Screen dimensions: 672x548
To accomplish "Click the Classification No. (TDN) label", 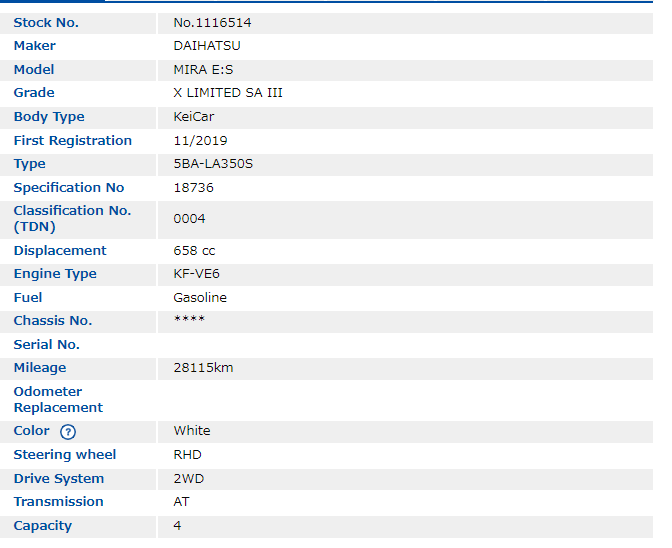I will 72,219.
